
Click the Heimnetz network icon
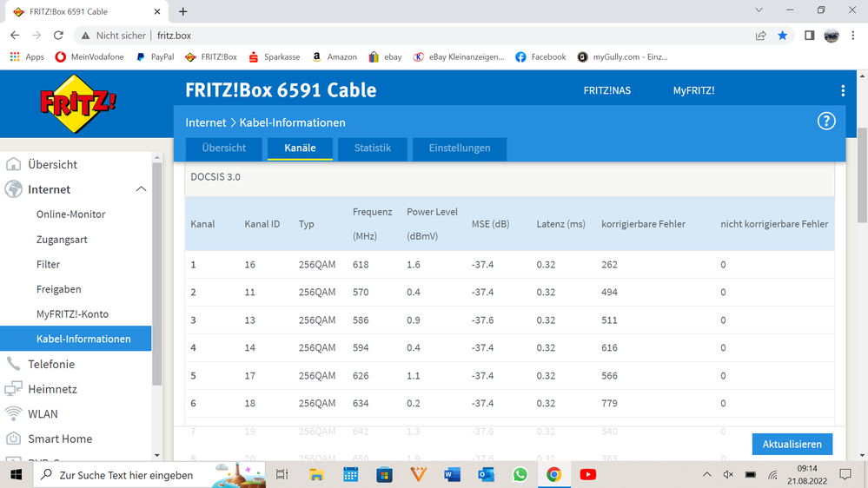(13, 389)
